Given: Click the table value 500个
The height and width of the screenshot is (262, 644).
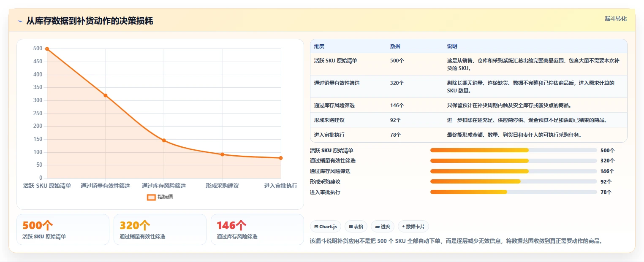Looking at the screenshot, I should click(397, 61).
